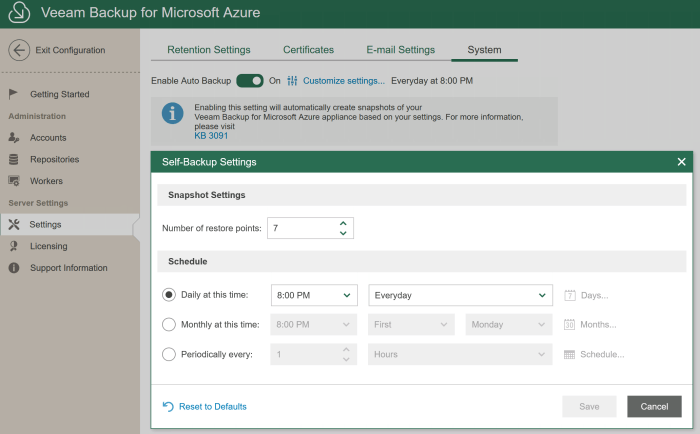Click 'Everyday at 8:00 PM' status text
Screen dimensions: 700x434
[432, 81]
